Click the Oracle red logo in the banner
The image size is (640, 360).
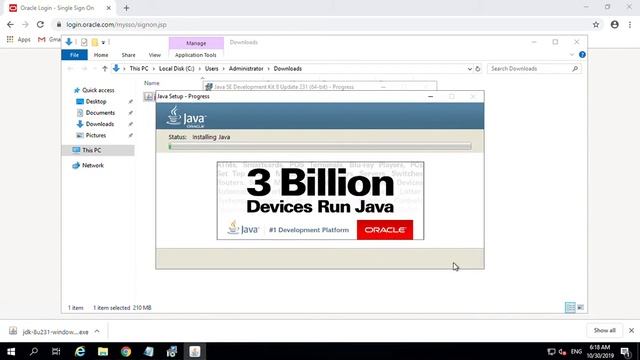tap(384, 230)
